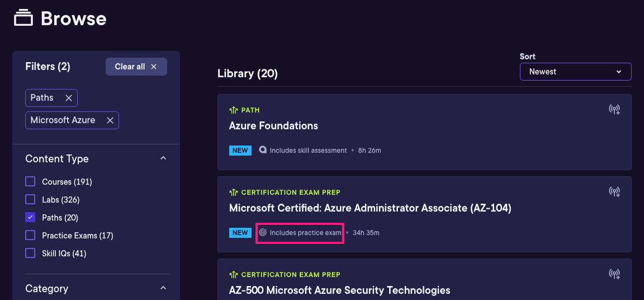Image resolution: width=644 pixels, height=300 pixels.
Task: Click the NEW badge on AZ-104 card
Action: tap(240, 233)
